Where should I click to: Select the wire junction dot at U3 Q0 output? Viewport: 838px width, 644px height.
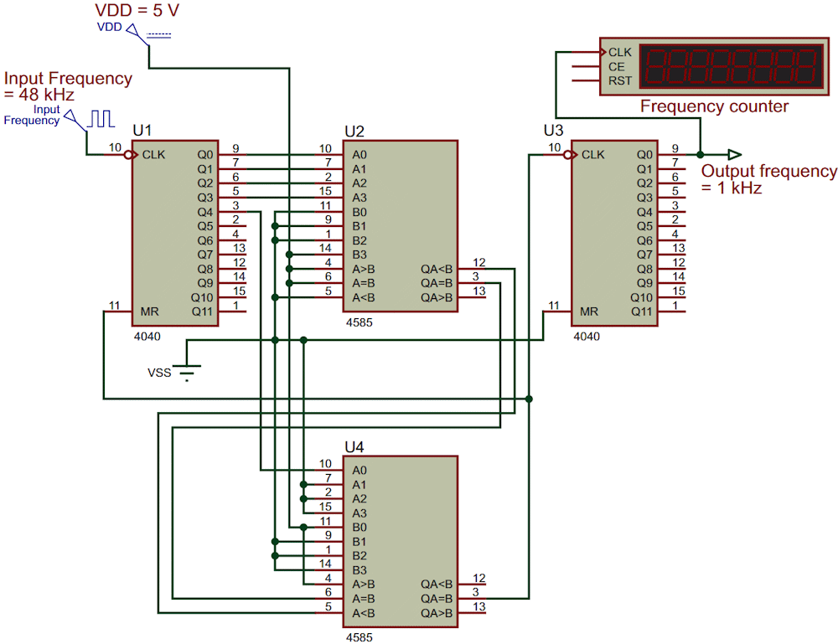tap(700, 155)
